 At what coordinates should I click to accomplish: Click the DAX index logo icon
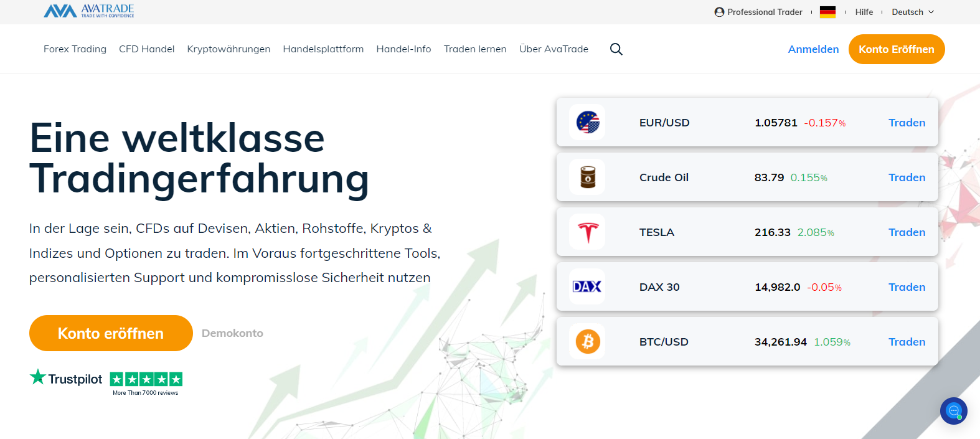coord(587,286)
